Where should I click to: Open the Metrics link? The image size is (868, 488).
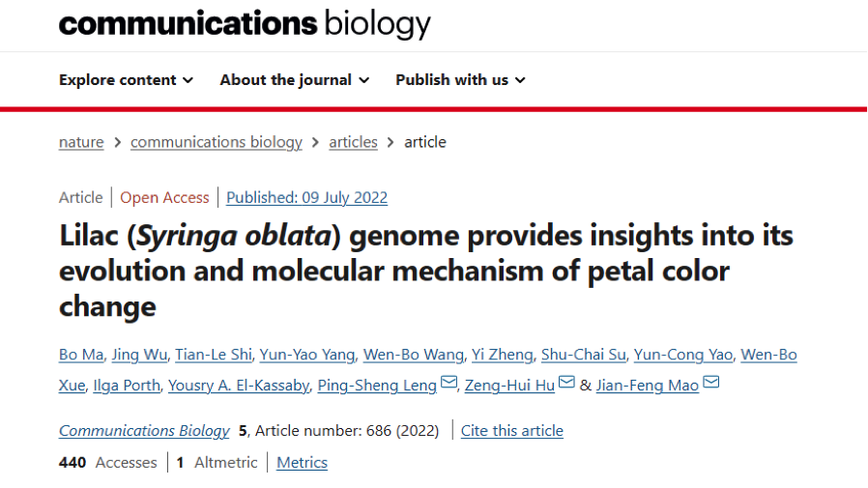coord(302,463)
